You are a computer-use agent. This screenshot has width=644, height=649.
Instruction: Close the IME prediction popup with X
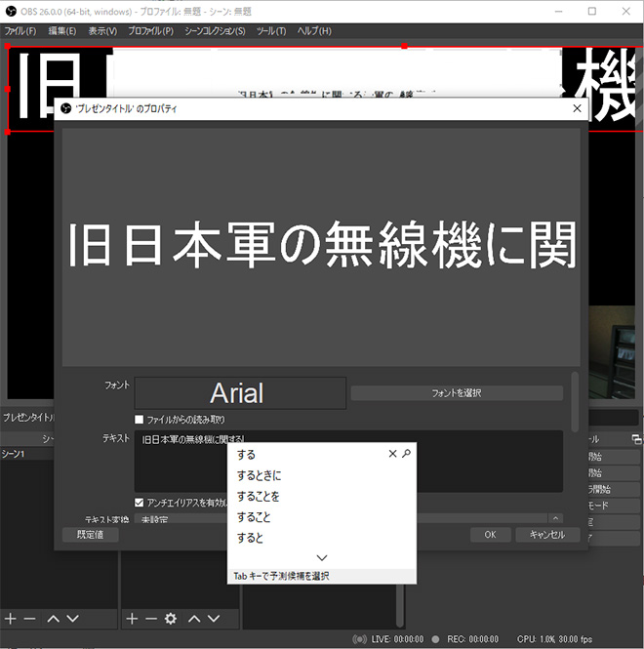[392, 454]
